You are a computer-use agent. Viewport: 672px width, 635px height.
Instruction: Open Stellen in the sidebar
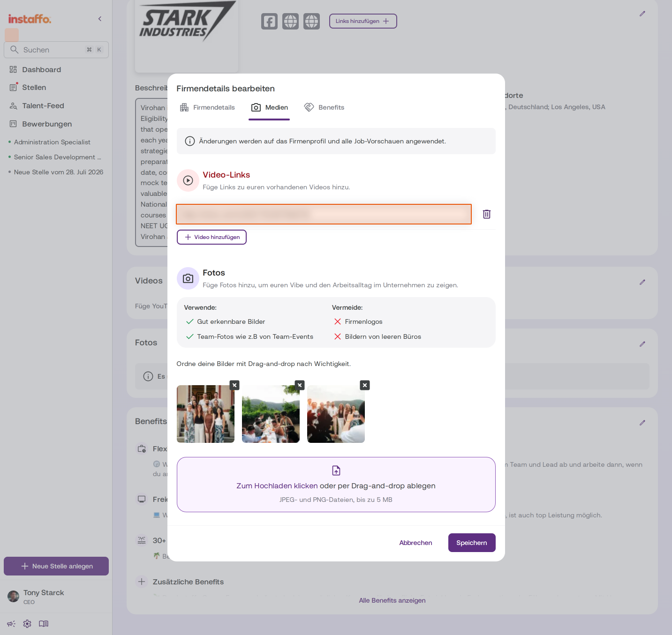pyautogui.click(x=34, y=88)
